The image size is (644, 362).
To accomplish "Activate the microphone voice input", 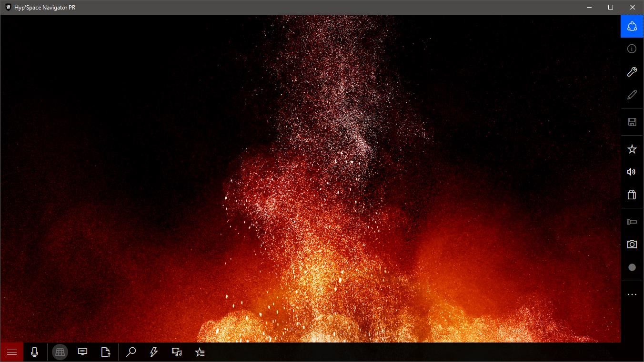I will 34,352.
